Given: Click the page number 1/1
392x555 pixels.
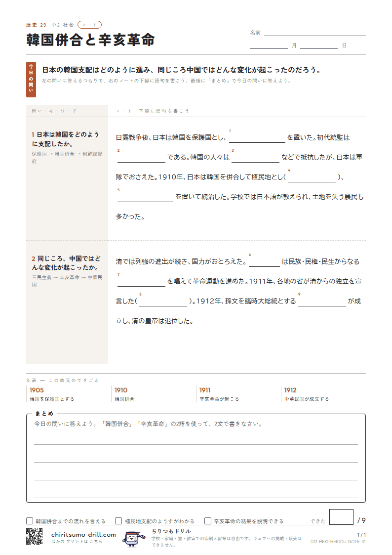Looking at the screenshot, I should click(x=361, y=534).
